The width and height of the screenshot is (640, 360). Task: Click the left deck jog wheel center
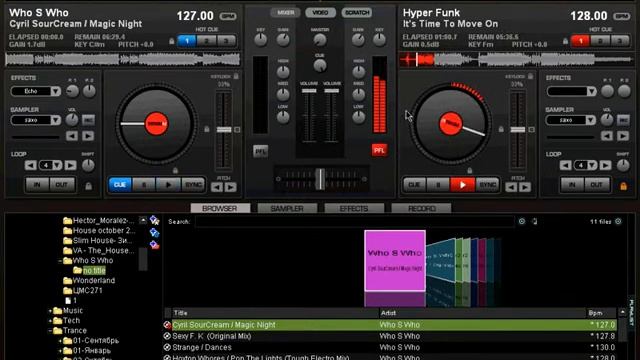(156, 124)
